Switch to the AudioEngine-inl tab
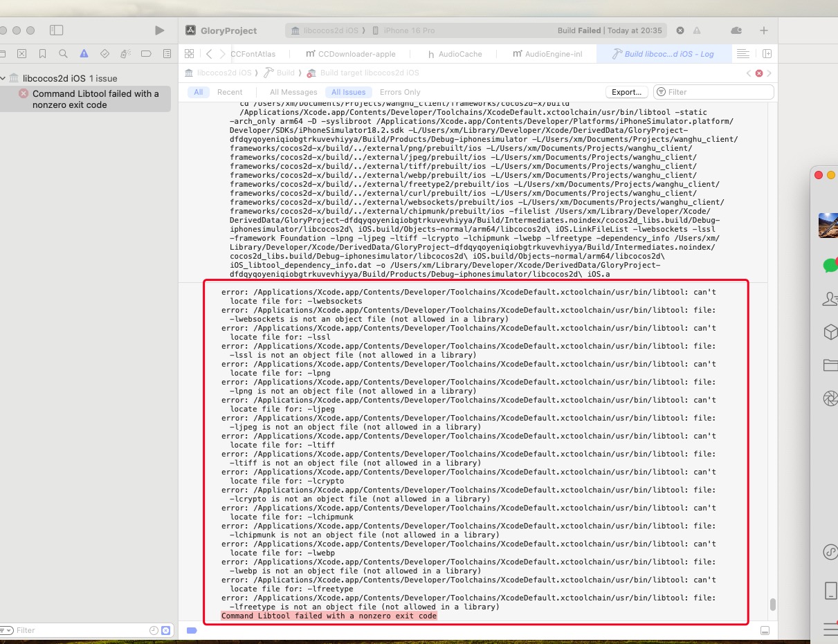The image size is (838, 644). [547, 54]
